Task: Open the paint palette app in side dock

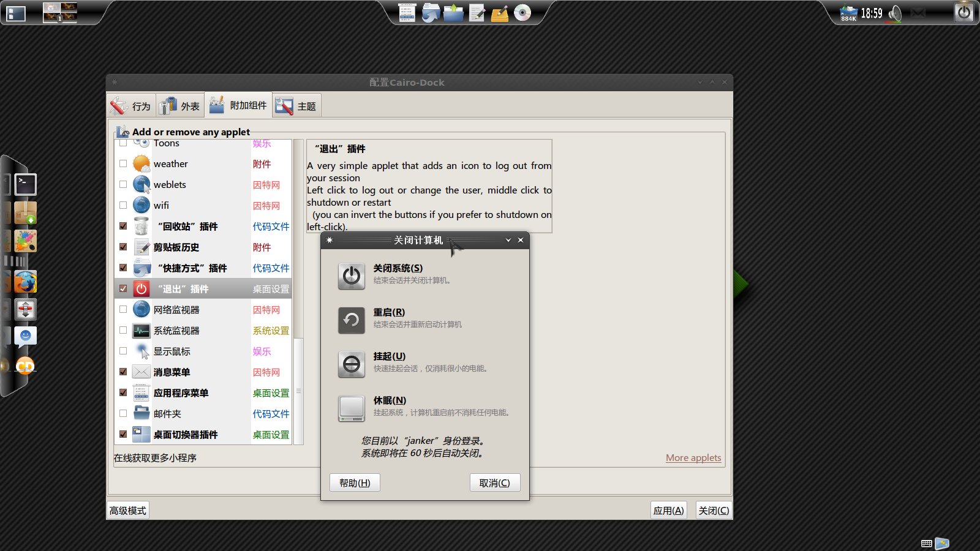Action: [x=26, y=241]
